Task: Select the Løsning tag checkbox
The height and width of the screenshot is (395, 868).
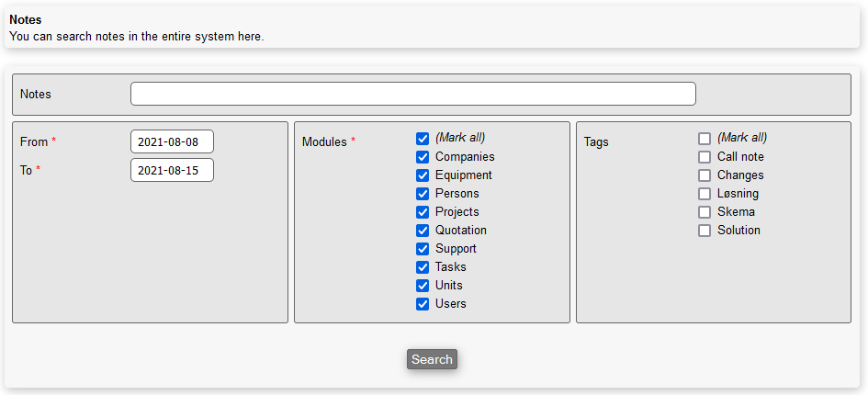Action: [705, 194]
